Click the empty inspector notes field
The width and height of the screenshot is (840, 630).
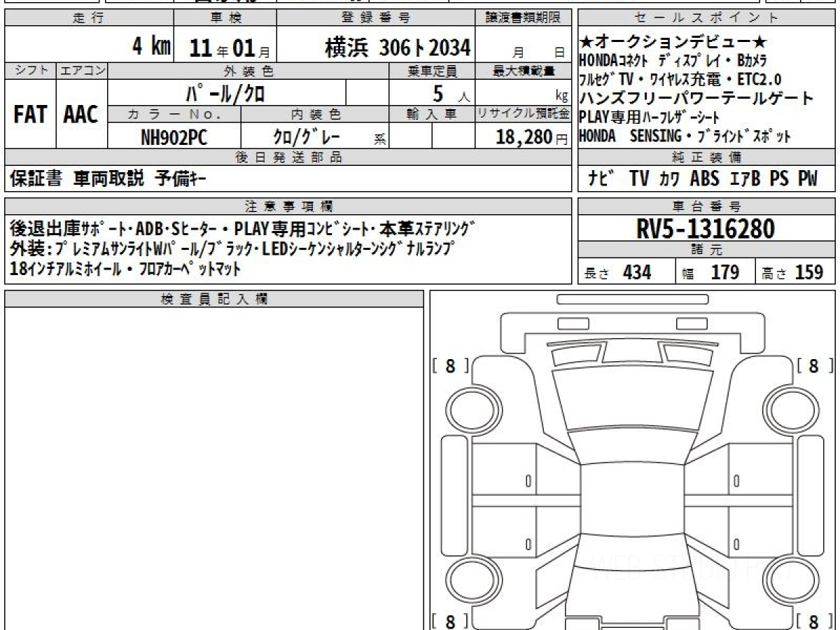(213, 468)
